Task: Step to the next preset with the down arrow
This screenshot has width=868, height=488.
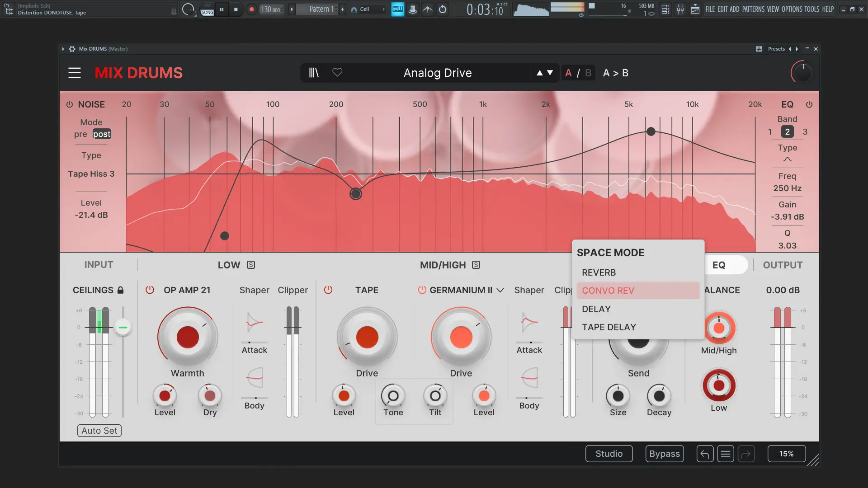Action: click(550, 73)
